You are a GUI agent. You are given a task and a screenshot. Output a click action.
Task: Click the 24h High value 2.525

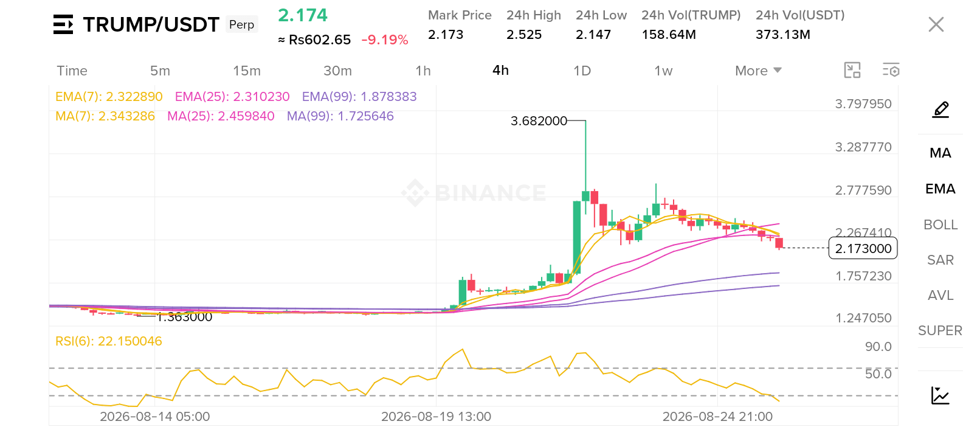tap(524, 35)
